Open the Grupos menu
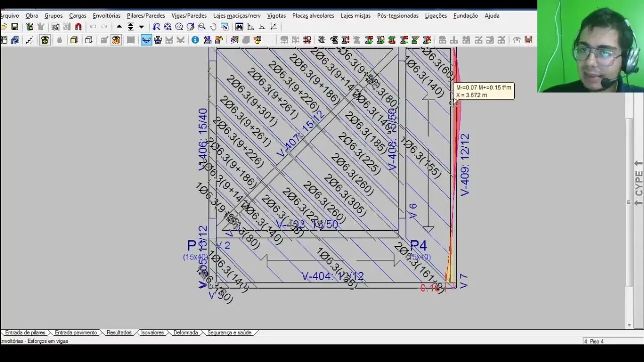This screenshot has width=644, height=362. pos(53,16)
